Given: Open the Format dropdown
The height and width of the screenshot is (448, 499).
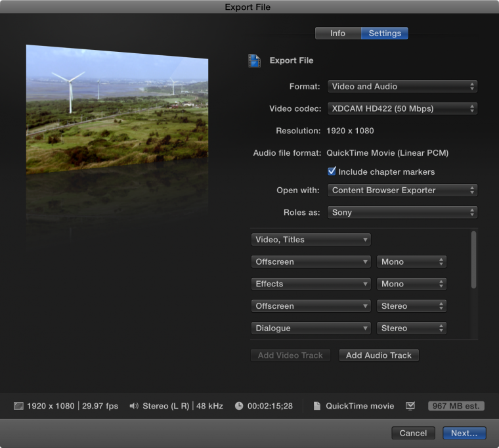Looking at the screenshot, I should click(x=402, y=86).
